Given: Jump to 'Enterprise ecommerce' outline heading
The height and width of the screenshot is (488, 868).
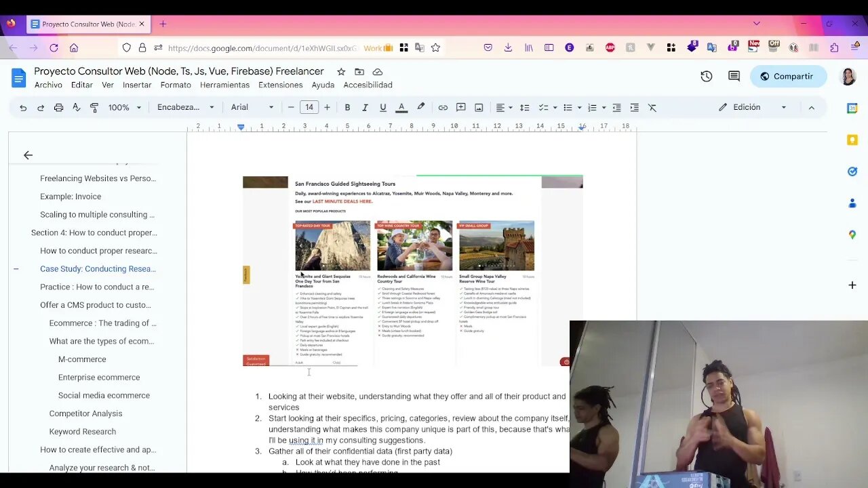Looking at the screenshot, I should [99, 378].
